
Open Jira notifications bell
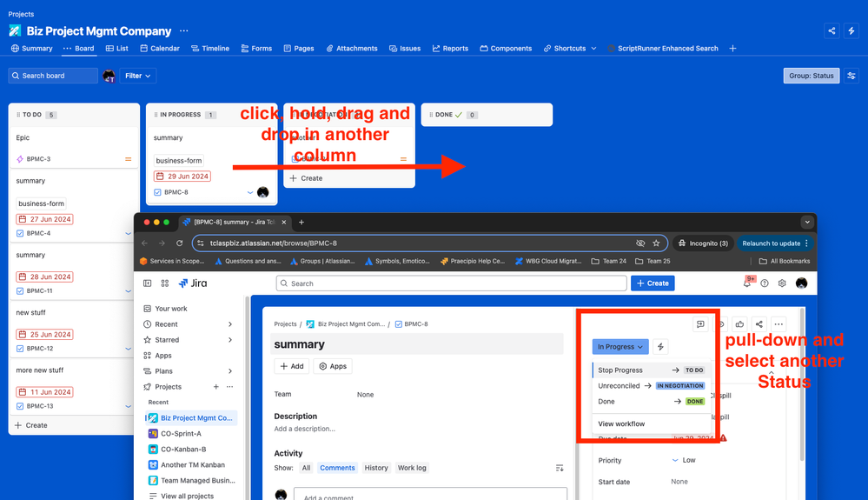point(746,283)
